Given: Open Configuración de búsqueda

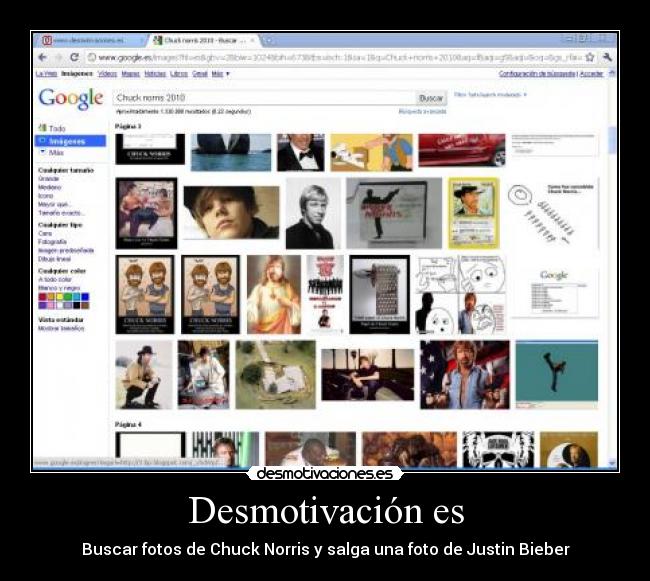Looking at the screenshot, I should [x=537, y=73].
